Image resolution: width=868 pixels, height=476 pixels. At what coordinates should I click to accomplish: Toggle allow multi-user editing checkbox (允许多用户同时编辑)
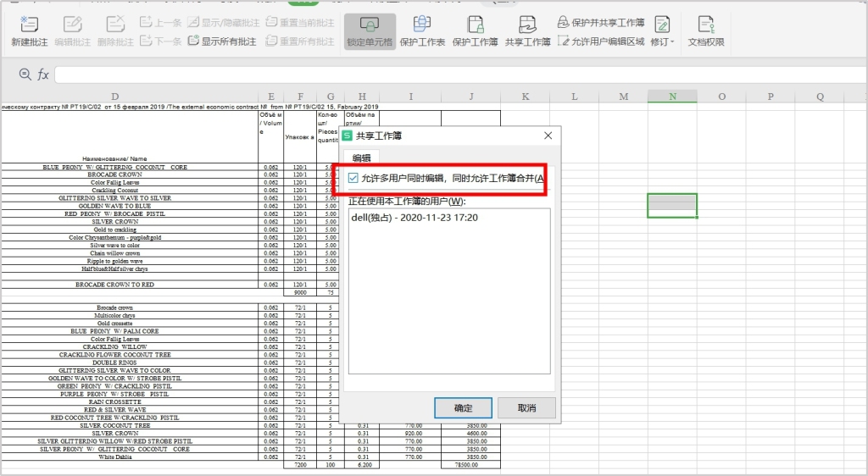[x=353, y=178]
